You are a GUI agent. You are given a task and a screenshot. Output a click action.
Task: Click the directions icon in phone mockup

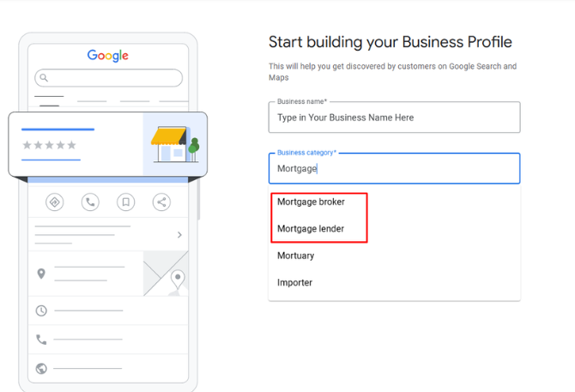(x=55, y=202)
